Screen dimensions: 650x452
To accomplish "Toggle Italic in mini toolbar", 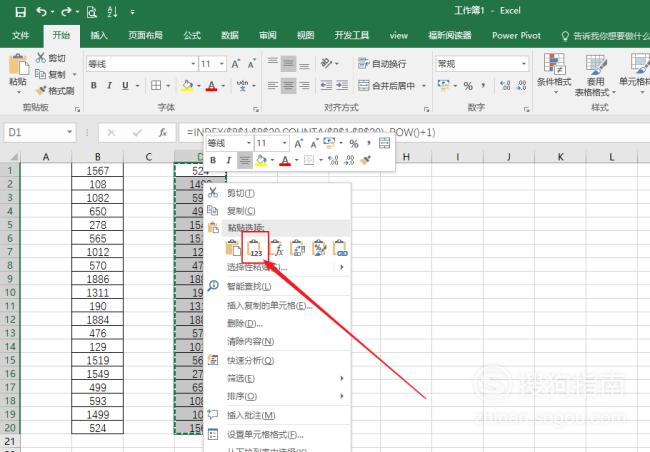I will (228, 160).
